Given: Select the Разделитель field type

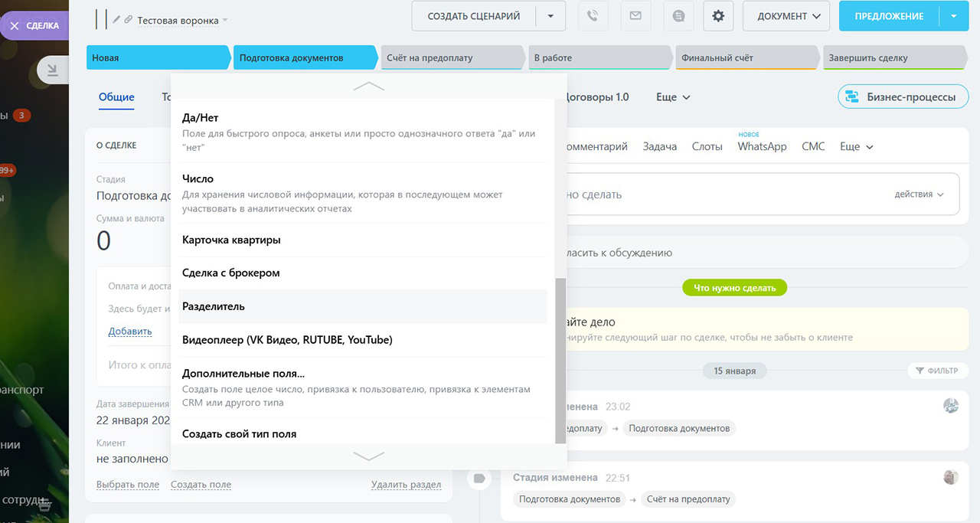Looking at the screenshot, I should point(214,306).
